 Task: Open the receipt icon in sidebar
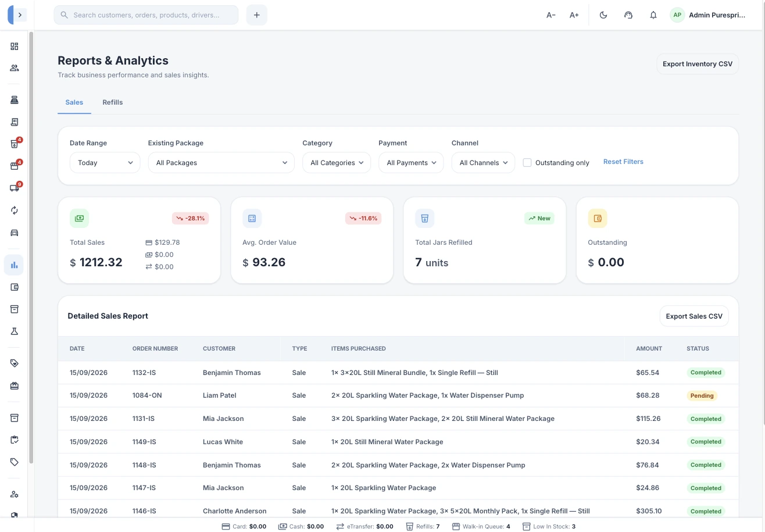[x=15, y=122]
